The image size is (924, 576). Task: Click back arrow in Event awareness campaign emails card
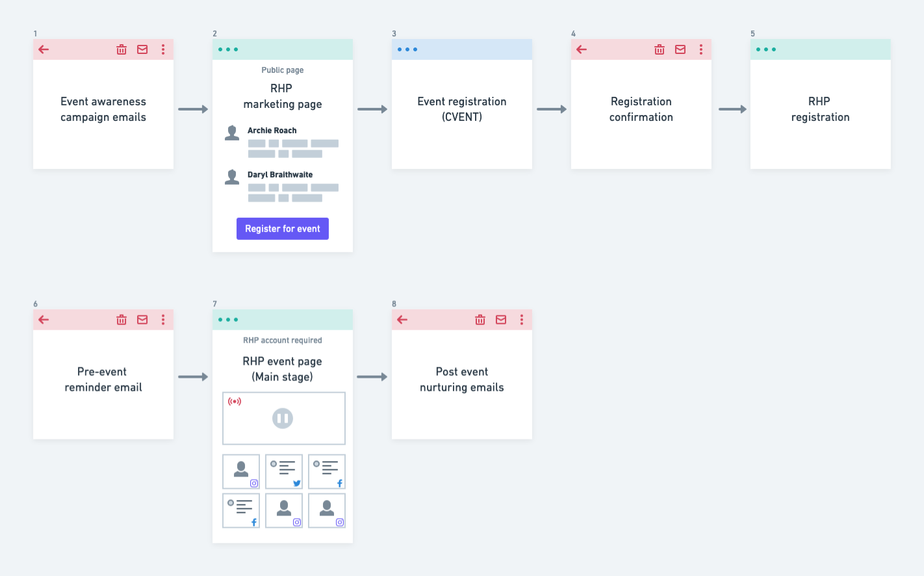click(x=44, y=49)
